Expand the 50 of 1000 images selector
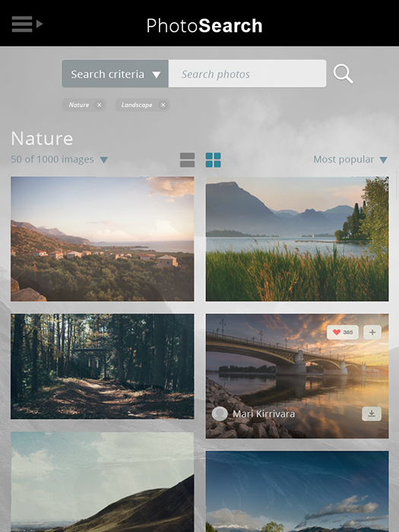399x532 pixels. point(59,160)
